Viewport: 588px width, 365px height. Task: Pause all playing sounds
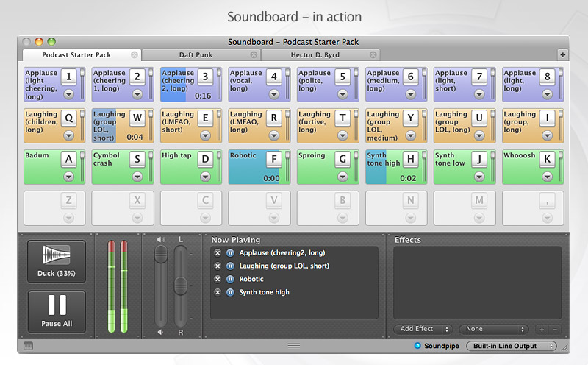pos(57,311)
